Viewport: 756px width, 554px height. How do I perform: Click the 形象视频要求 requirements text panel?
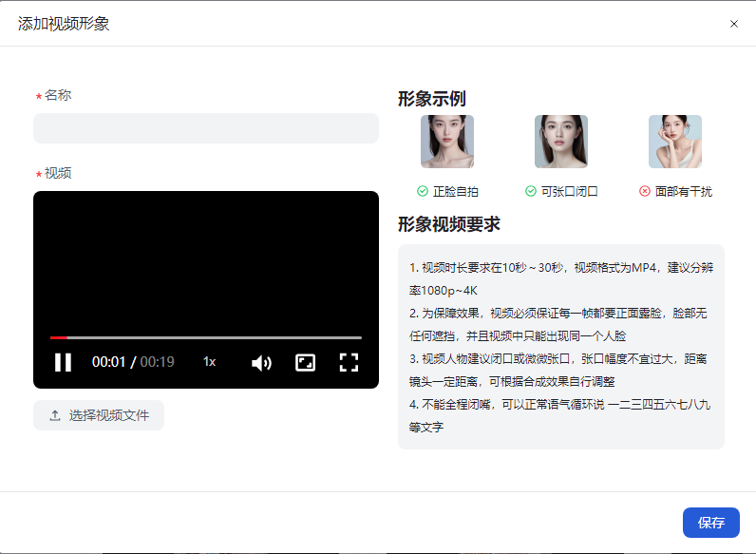click(560, 347)
